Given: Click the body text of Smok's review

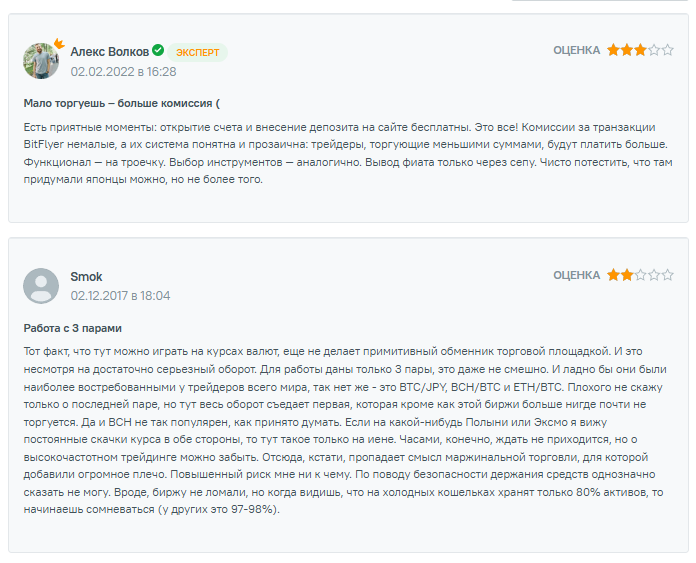Looking at the screenshot, I should 340,430.
